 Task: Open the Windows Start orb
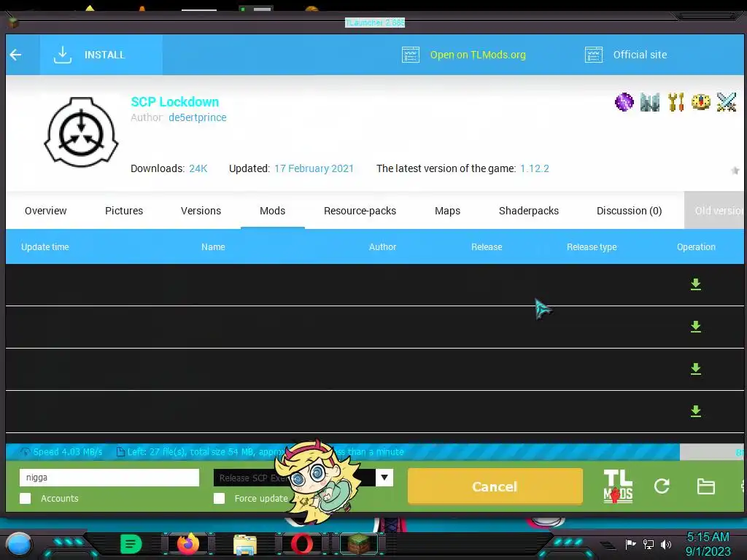(x=18, y=544)
